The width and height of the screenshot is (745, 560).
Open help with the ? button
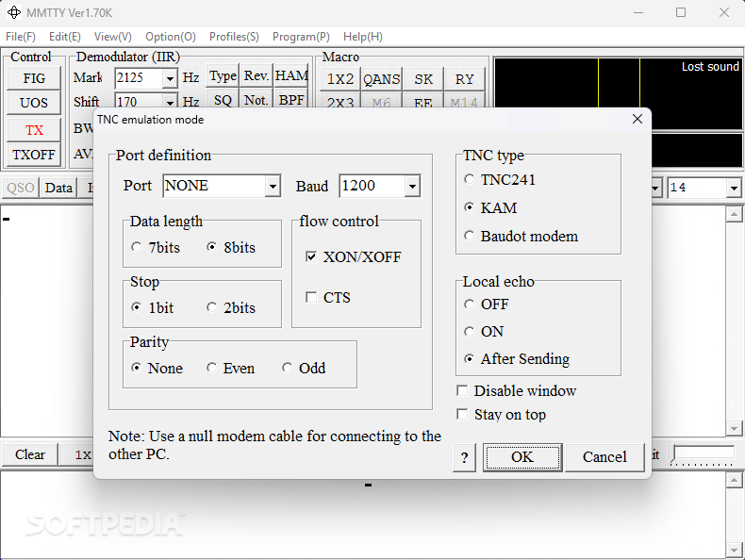click(464, 457)
